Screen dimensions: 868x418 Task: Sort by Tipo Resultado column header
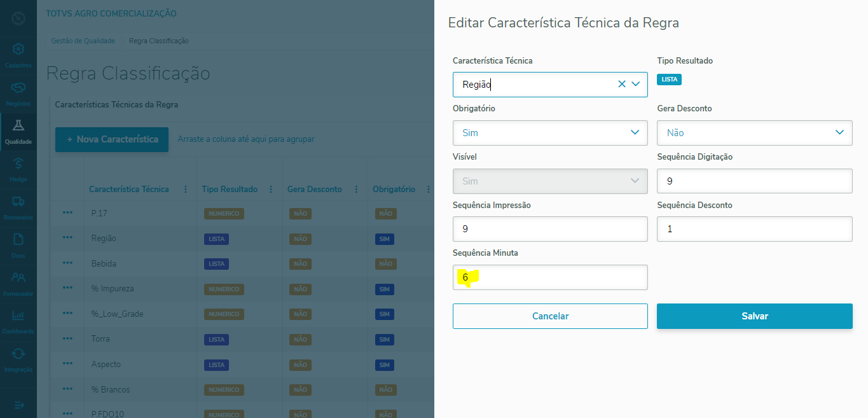pos(230,189)
